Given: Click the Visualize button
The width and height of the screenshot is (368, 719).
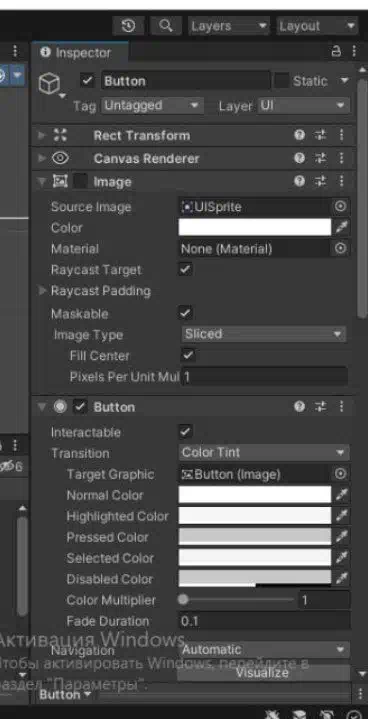Looking at the screenshot, I should 263,673.
